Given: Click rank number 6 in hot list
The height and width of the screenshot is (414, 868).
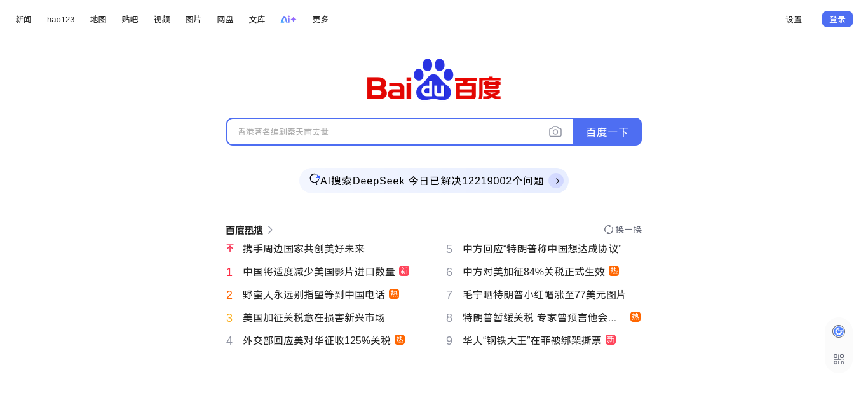Looking at the screenshot, I should tap(449, 272).
